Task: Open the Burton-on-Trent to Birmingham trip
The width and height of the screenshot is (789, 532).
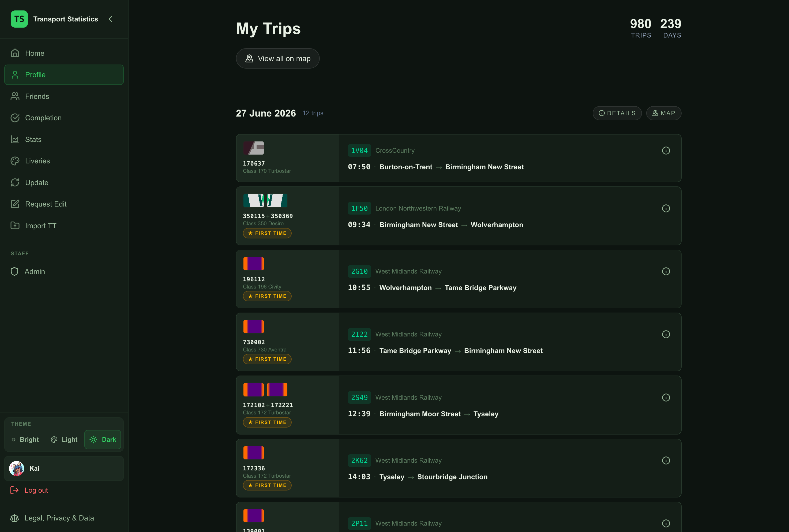Action: click(x=458, y=158)
